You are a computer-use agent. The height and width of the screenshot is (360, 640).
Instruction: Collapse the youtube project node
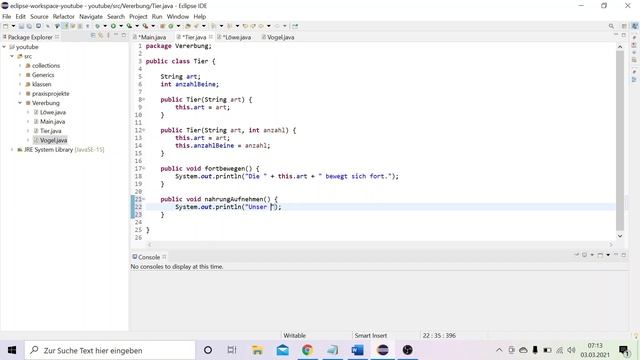click(4, 47)
